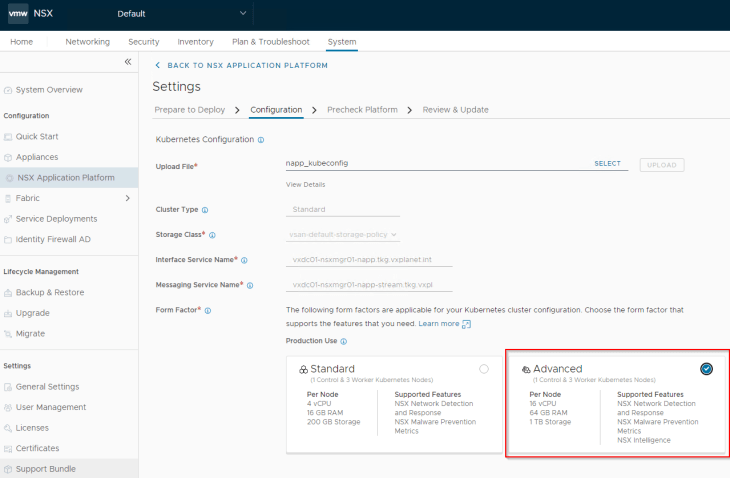The height and width of the screenshot is (478, 730).
Task: Click the Appliances sidebar icon
Action: pos(8,157)
